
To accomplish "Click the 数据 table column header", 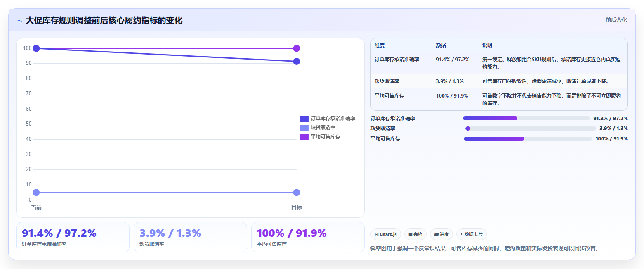I will [x=441, y=45].
